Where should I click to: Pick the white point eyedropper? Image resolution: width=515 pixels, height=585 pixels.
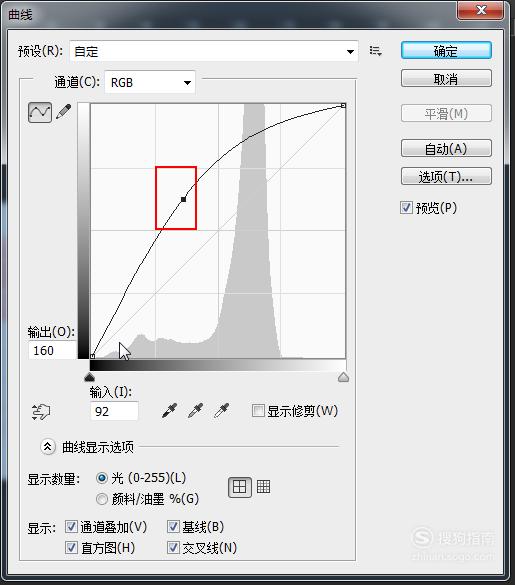[x=222, y=410]
